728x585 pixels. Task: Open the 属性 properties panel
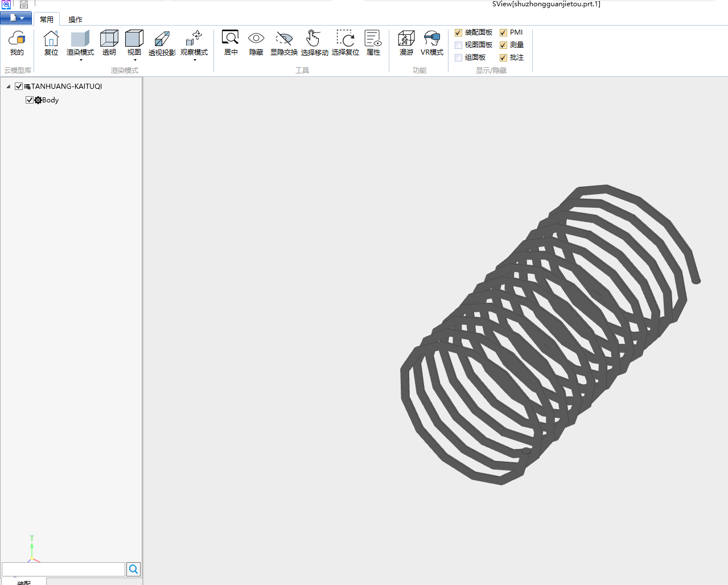[373, 43]
